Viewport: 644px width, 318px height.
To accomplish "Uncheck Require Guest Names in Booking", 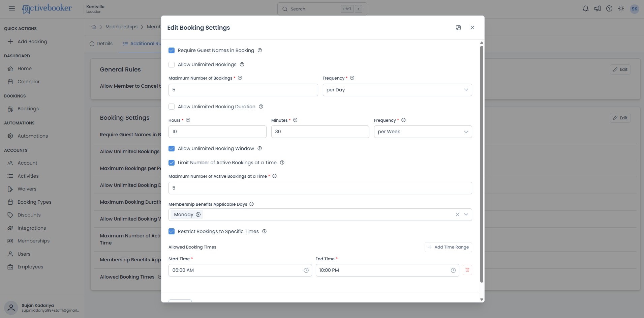I will point(172,50).
